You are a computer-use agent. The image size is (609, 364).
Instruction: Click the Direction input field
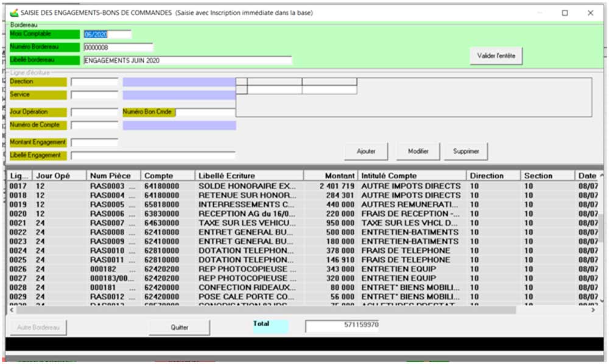coord(94,82)
